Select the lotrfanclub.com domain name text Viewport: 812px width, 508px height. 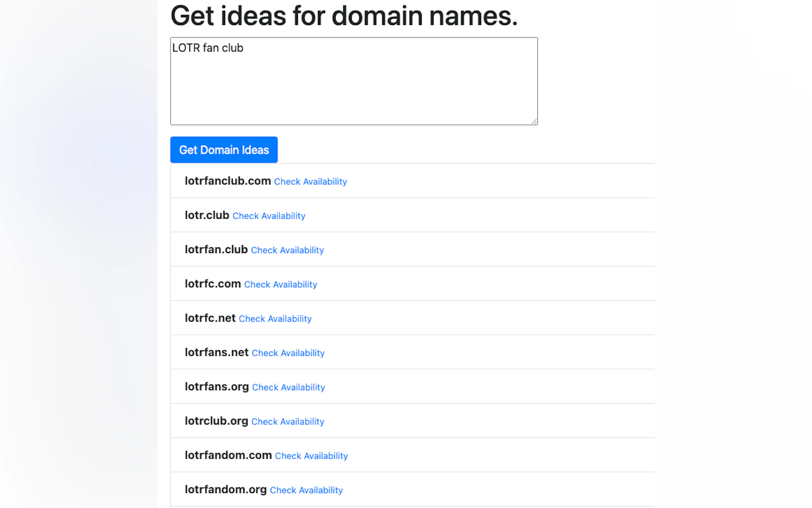(228, 181)
